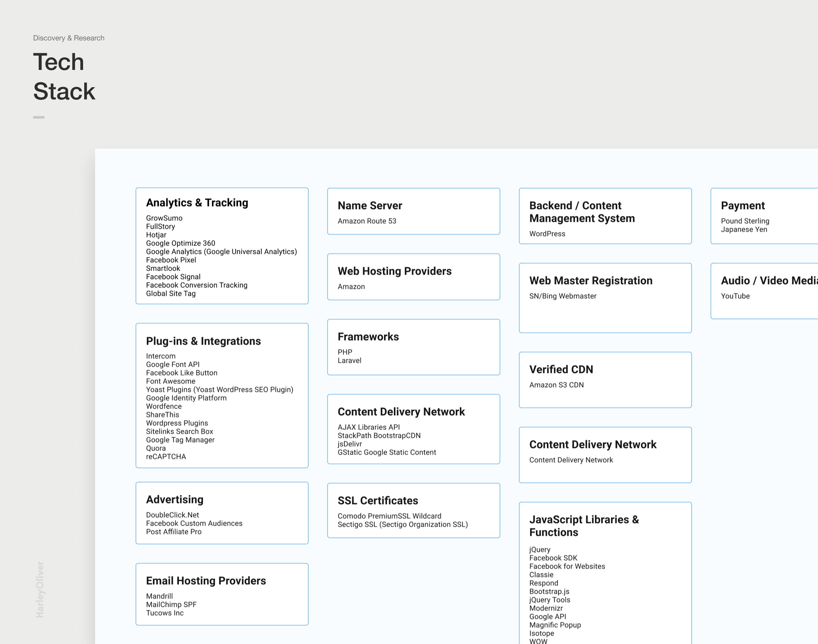Screen dimensions: 818x644
Task: Select the Tech Stack title
Action: coord(64,76)
